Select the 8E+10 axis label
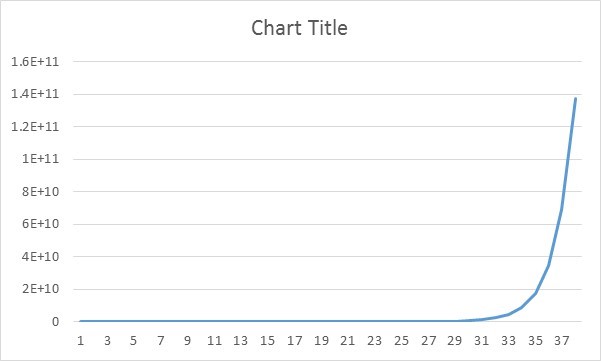The image size is (601, 361). click(41, 191)
